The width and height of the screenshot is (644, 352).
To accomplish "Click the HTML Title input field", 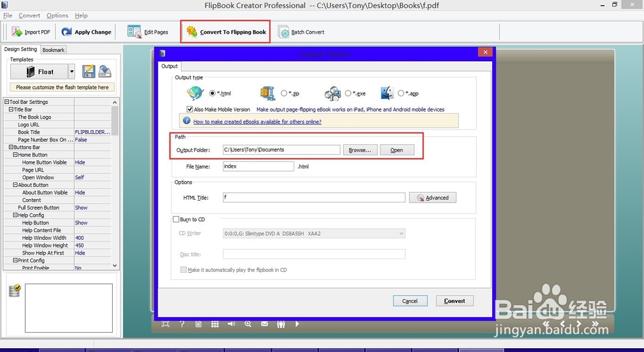I will point(314,197).
